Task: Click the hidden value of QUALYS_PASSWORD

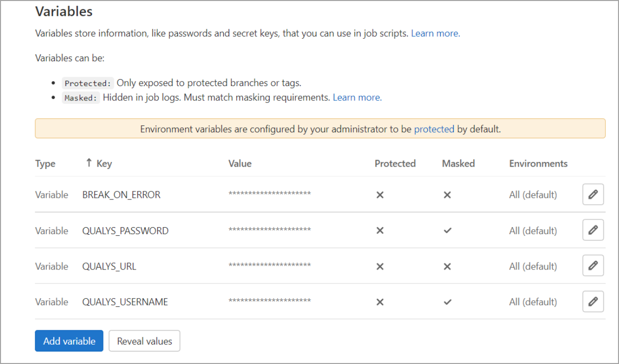Action: point(269,230)
